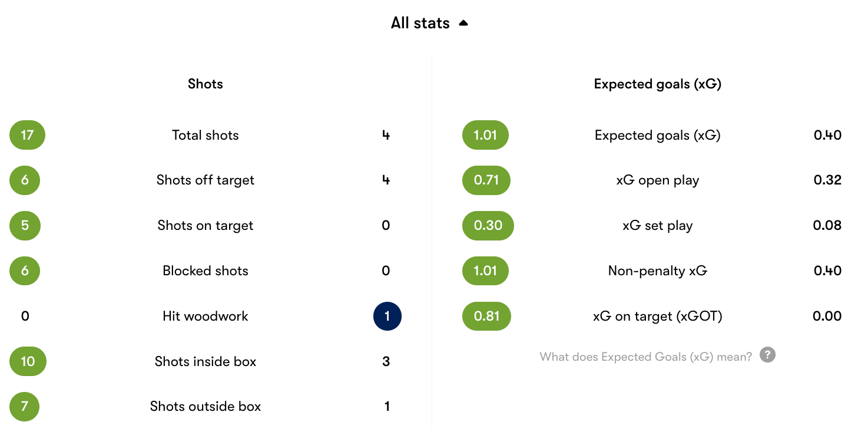This screenshot has width=868, height=435.
Task: Click the 0.71 xG open play badge
Action: click(x=486, y=180)
